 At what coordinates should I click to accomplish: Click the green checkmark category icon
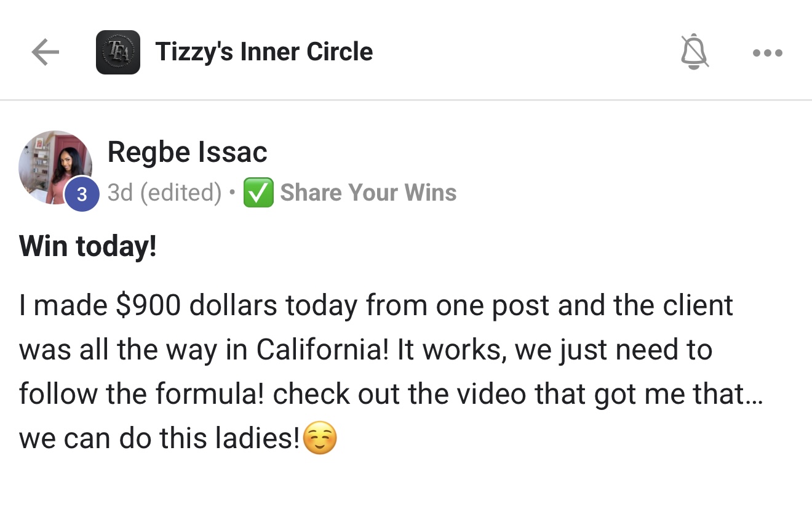pyautogui.click(x=258, y=193)
